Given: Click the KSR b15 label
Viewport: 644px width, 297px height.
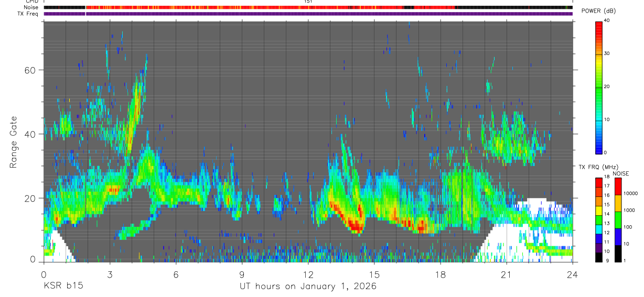Looking at the screenshot, I should click(x=63, y=287).
